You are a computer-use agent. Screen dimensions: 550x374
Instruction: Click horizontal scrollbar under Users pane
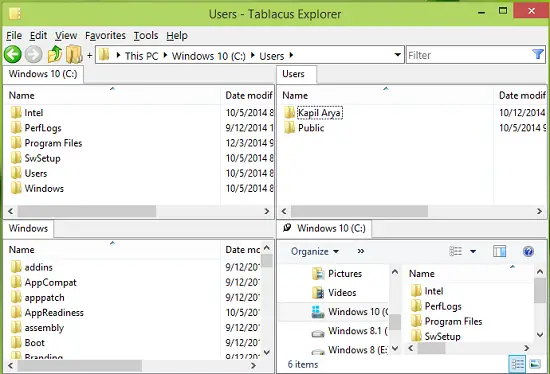[411, 211]
